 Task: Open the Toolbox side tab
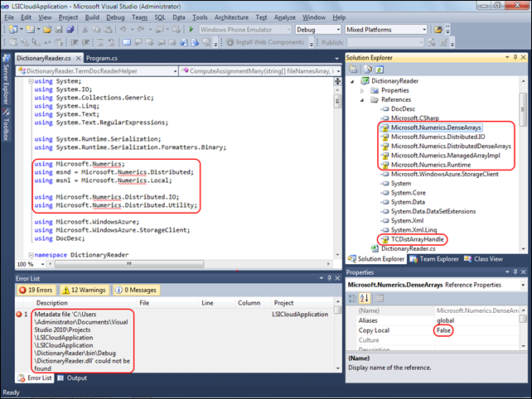coord(6,125)
